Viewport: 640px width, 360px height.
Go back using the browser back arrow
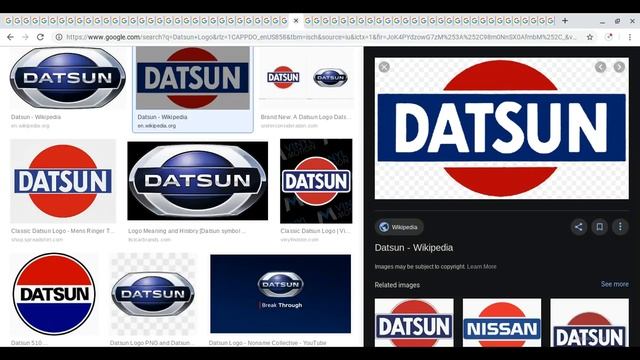pos(10,37)
